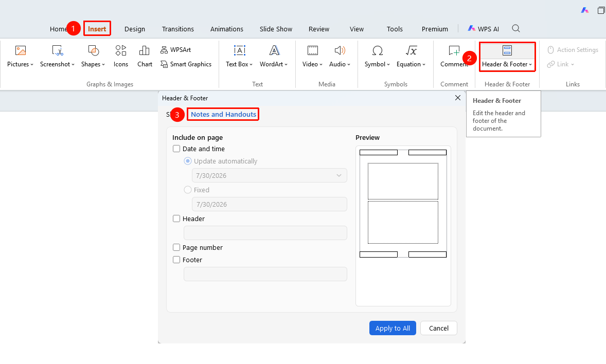Click the Apply to All button
This screenshot has height=364, width=606.
[393, 328]
